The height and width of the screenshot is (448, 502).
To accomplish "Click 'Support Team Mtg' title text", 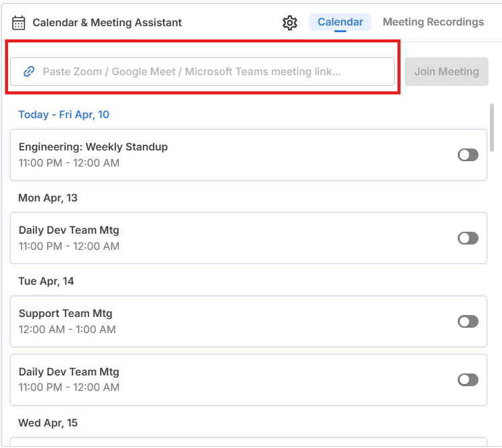I will tap(65, 314).
